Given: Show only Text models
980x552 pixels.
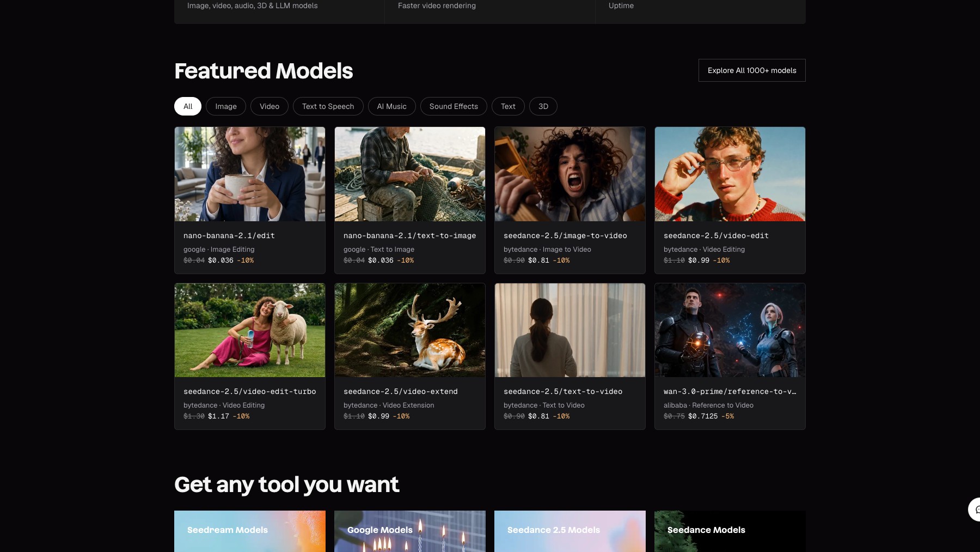Looking at the screenshot, I should click(508, 106).
